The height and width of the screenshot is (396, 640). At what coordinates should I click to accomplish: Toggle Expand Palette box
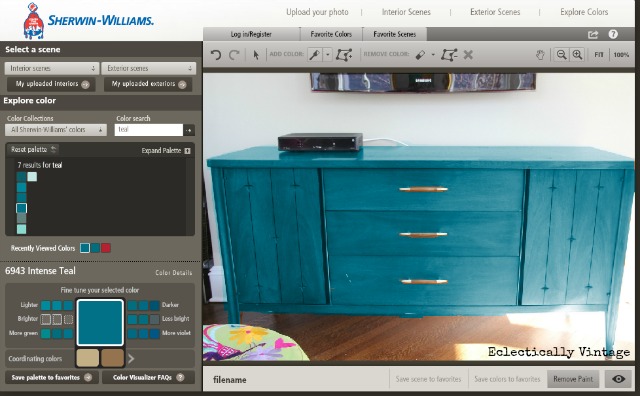tap(187, 151)
